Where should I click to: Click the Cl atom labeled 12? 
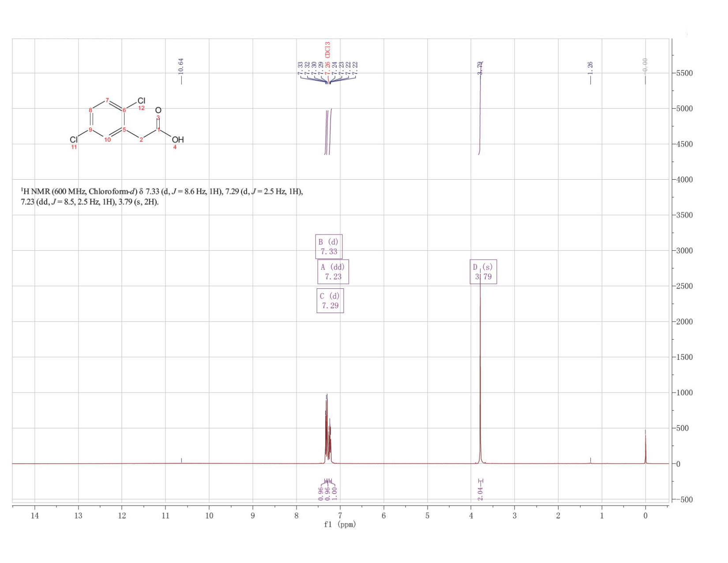click(x=142, y=101)
